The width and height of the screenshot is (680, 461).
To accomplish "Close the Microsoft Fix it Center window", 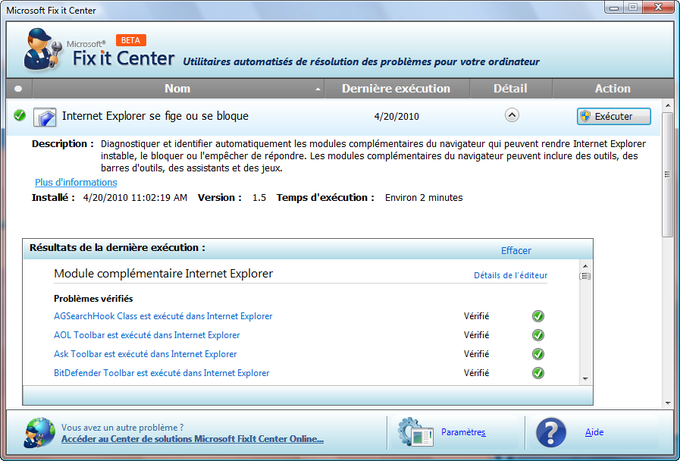I will (x=658, y=7).
